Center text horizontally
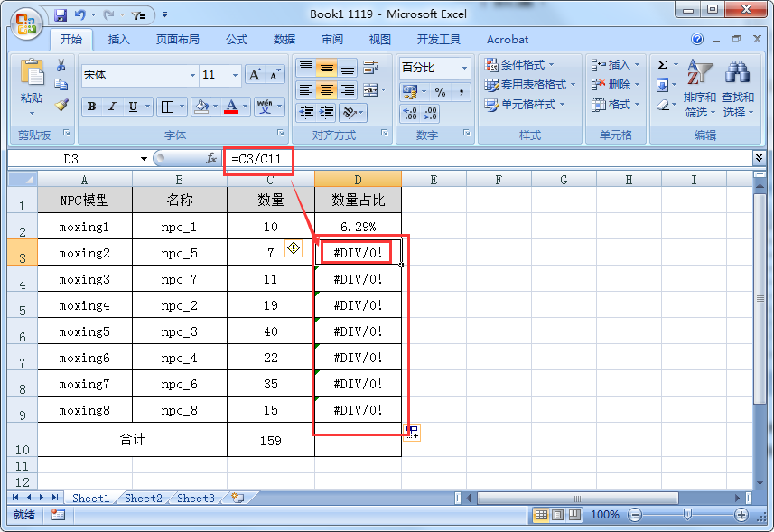 (326, 89)
